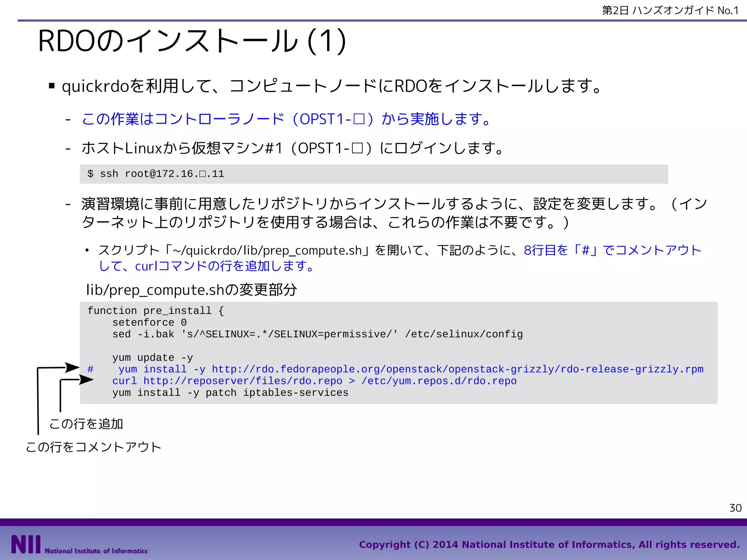Click the code line 'function pre_install {'

click(x=156, y=311)
